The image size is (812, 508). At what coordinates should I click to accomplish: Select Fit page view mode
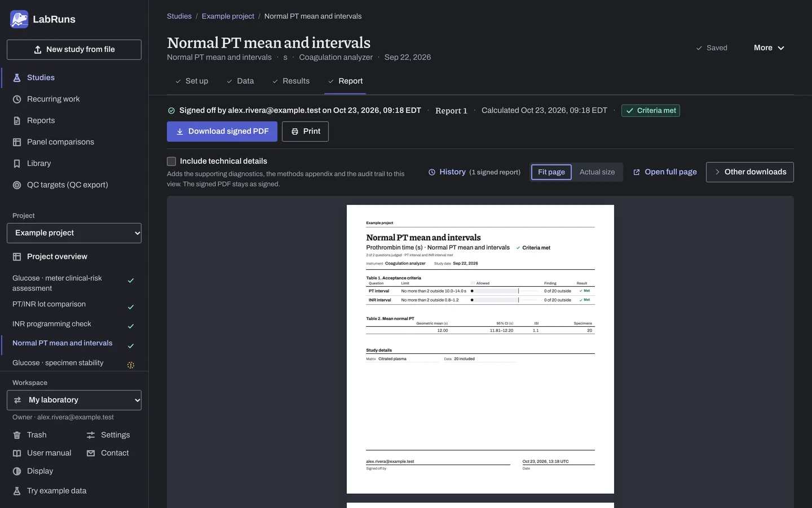[x=551, y=172]
